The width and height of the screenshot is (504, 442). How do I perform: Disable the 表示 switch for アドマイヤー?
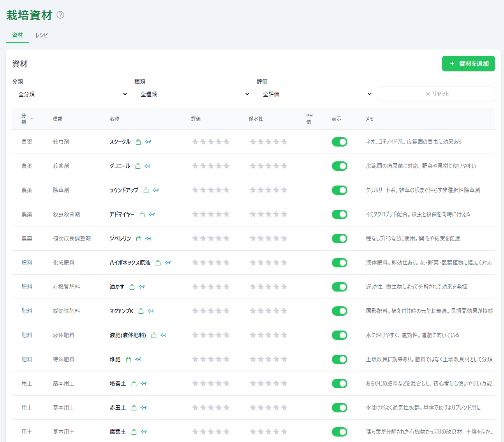point(340,214)
